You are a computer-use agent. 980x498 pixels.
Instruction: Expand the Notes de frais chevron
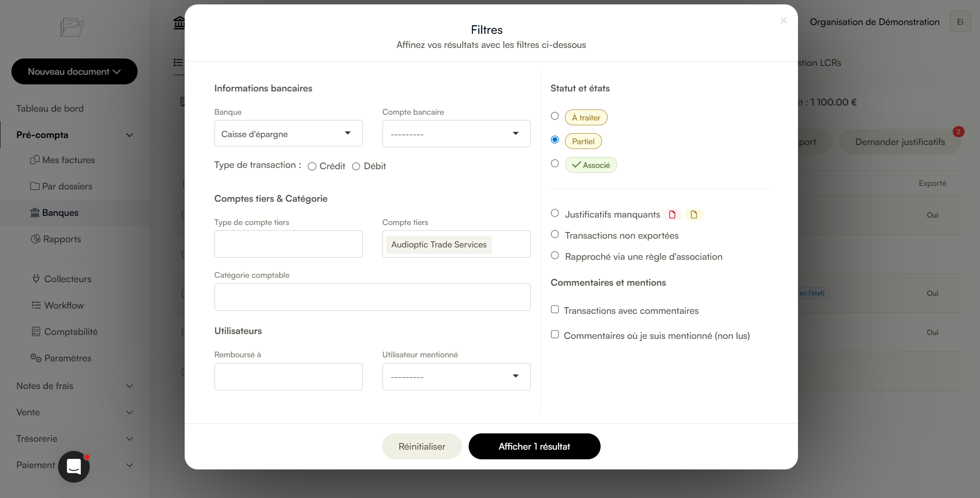(130, 386)
